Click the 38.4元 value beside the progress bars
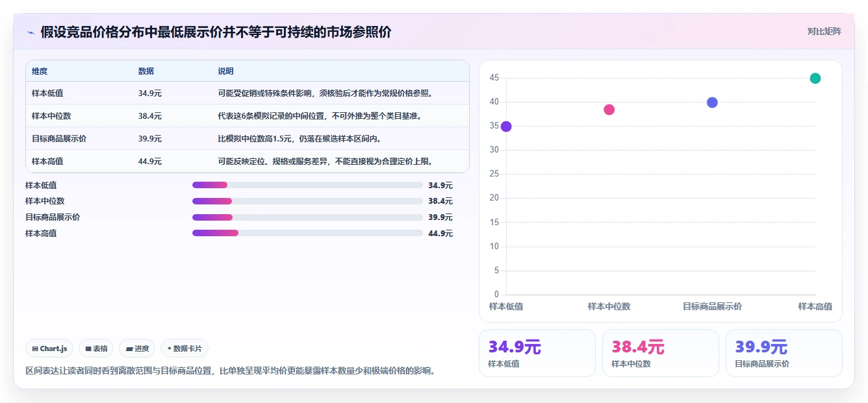 pyautogui.click(x=440, y=201)
